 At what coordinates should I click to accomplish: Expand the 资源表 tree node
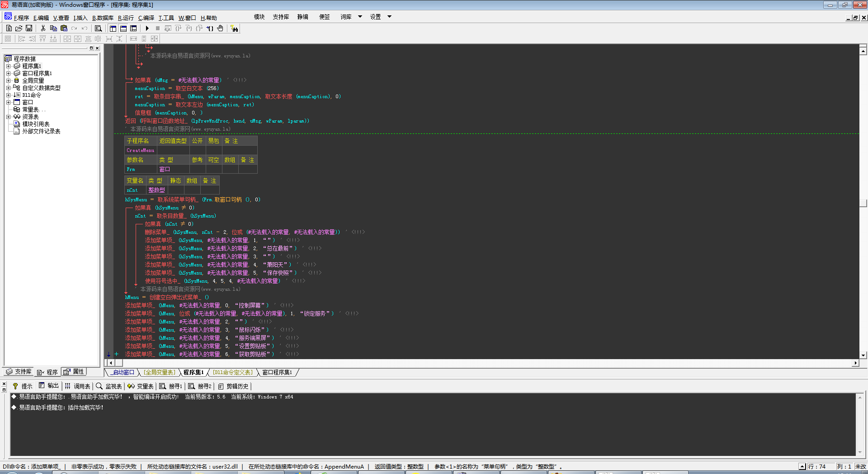(8, 117)
